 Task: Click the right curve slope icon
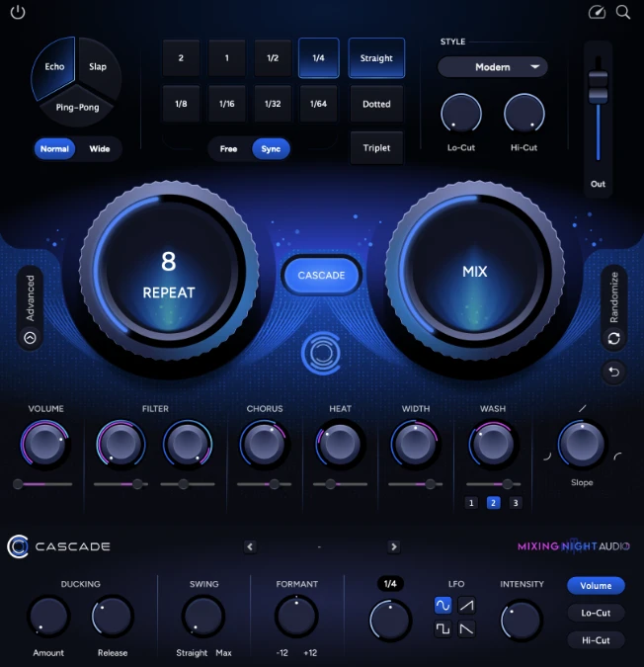pyautogui.click(x=617, y=457)
